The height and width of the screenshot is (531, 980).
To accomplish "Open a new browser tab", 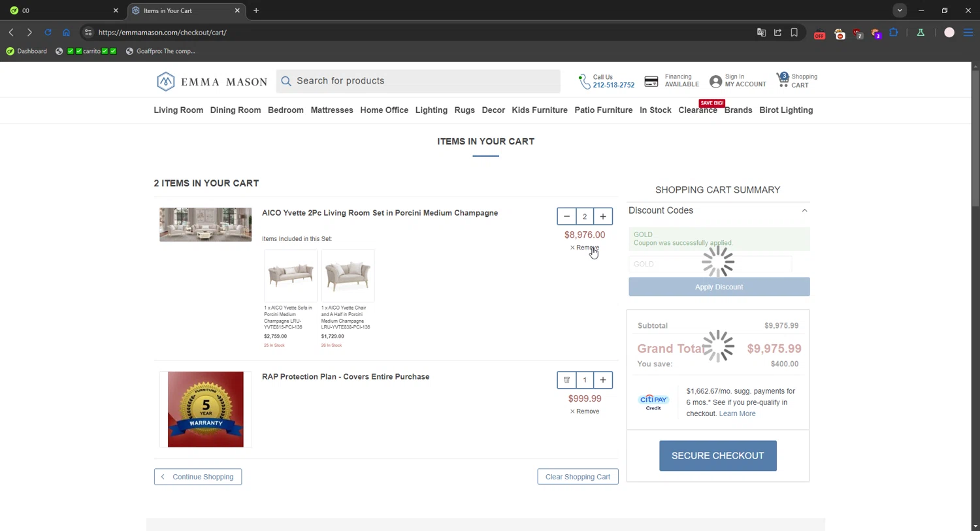I will [x=256, y=10].
